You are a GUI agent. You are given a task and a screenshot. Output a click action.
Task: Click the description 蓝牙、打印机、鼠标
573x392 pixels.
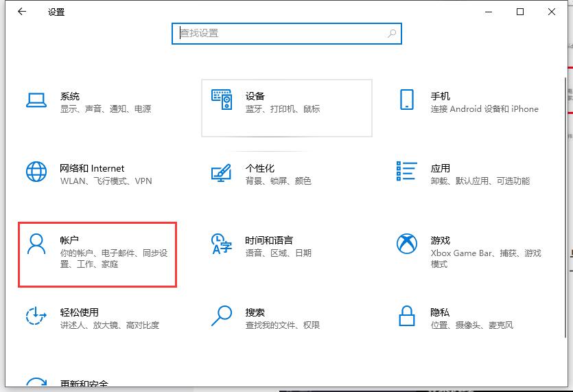click(x=283, y=109)
